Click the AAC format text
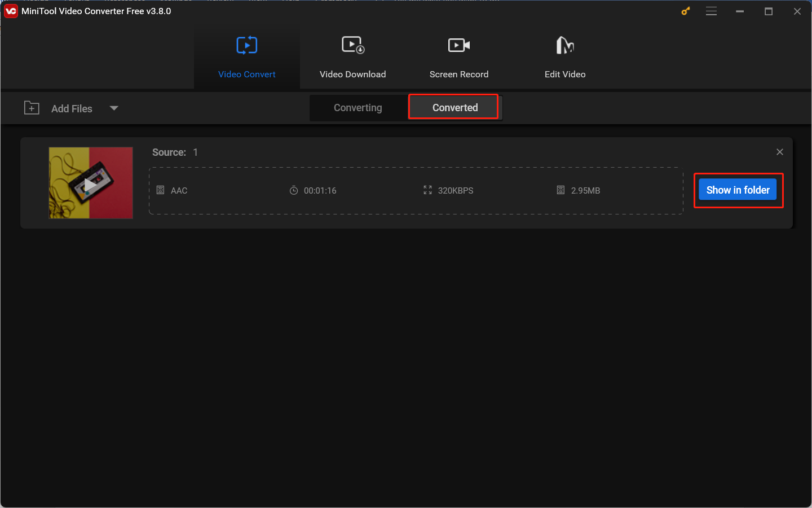The width and height of the screenshot is (812, 508). (179, 191)
